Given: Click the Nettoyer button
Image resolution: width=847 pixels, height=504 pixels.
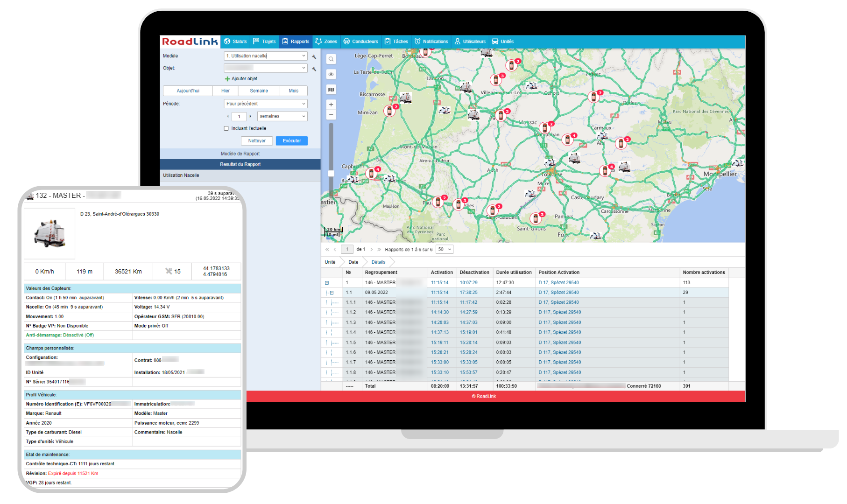Looking at the screenshot, I should 257,140.
